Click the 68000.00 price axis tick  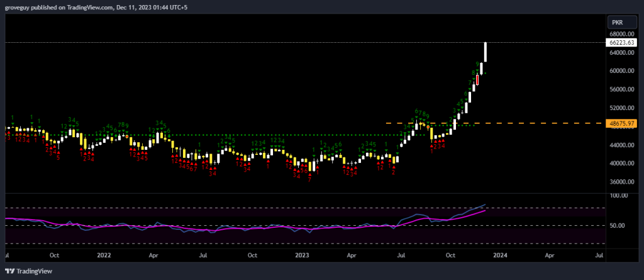click(619, 34)
